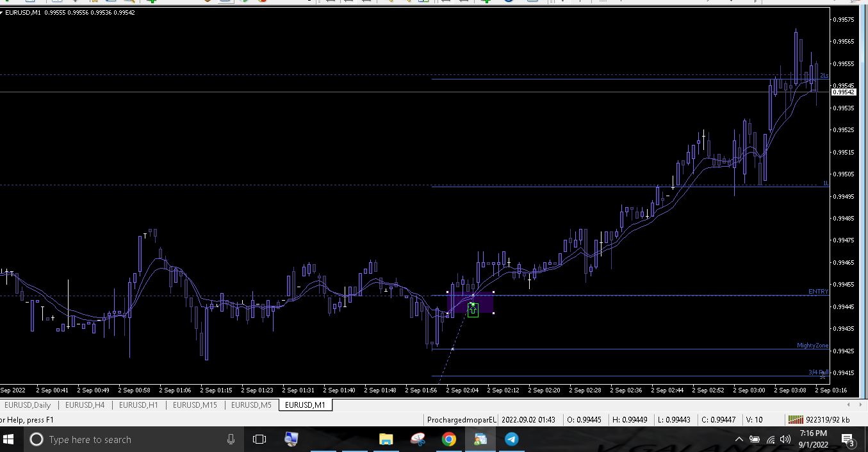Open the EURUSD,M5 chart tab
Viewport: 868px width, 452px height.
pyautogui.click(x=251, y=405)
